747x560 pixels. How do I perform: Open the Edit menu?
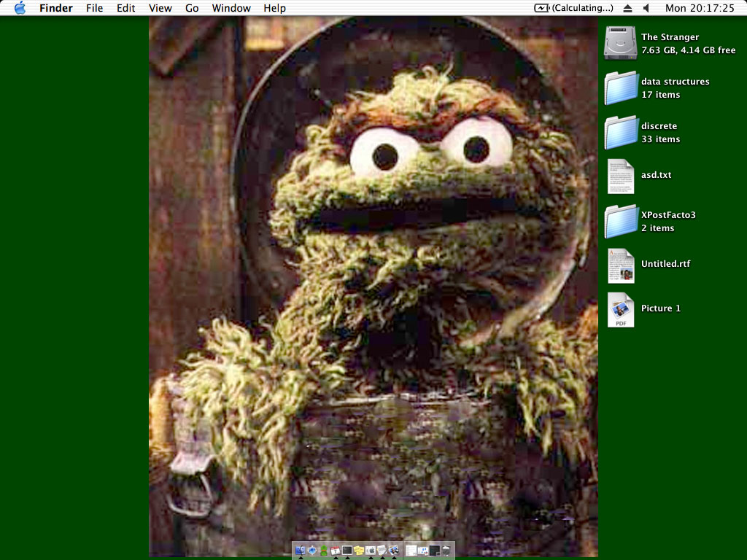coord(125,8)
